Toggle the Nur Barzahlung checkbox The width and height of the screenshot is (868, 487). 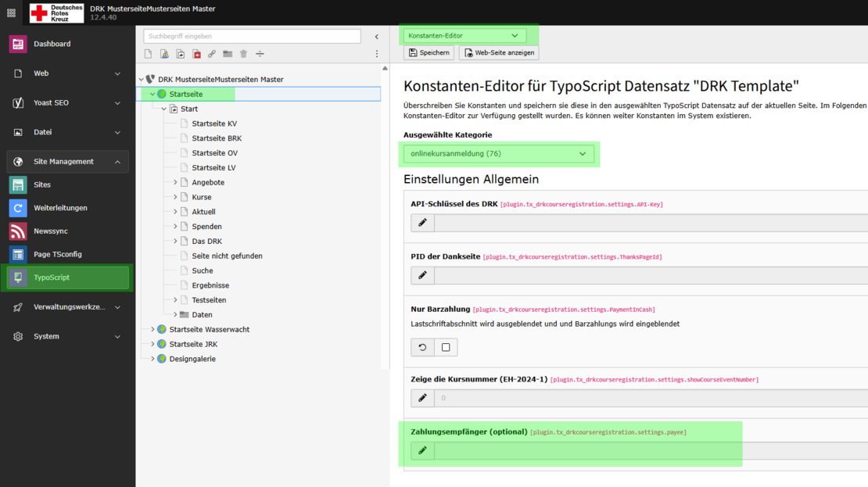coord(446,347)
